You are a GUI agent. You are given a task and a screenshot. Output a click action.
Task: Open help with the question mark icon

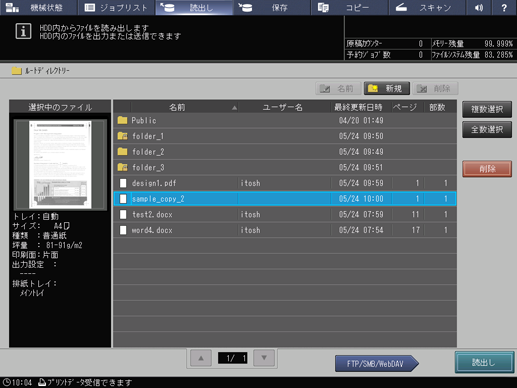click(504, 7)
